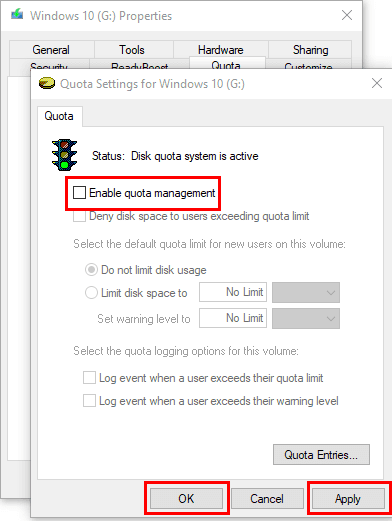Close the Quota Settings dialog
This screenshot has width=392, height=521.
coord(377,83)
